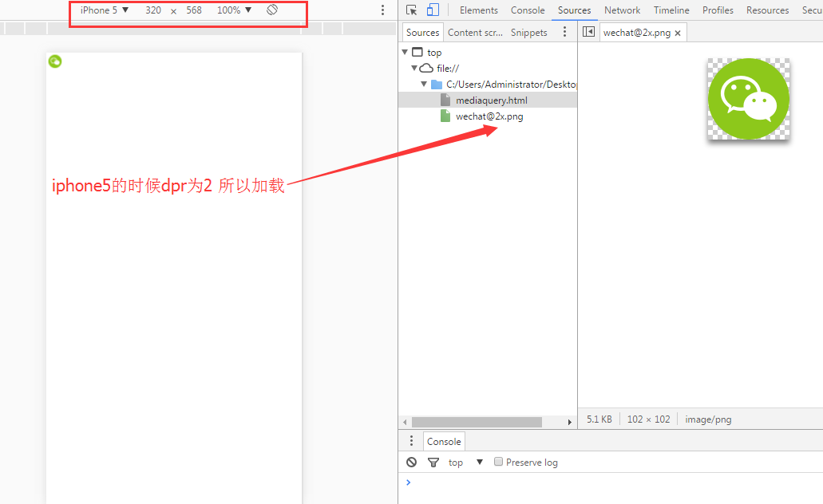The width and height of the screenshot is (823, 504).
Task: Rotate the device orientation icon
Action: pos(272,10)
